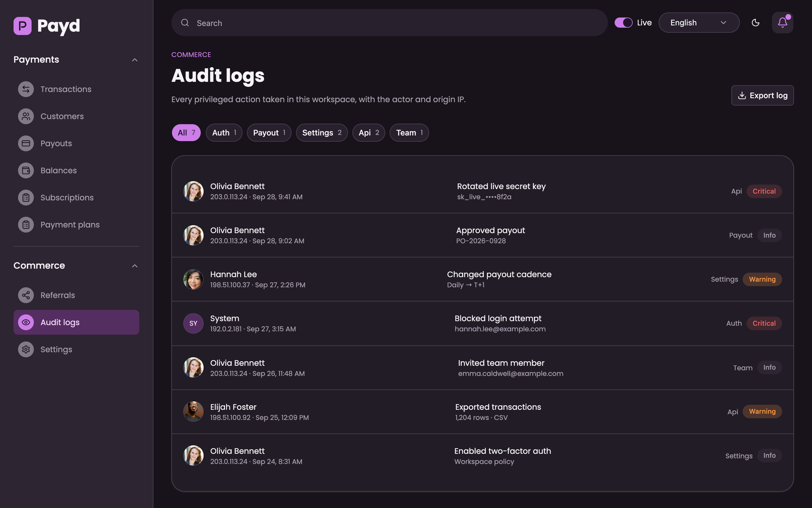Click the Export log button
Viewport: 812px width, 508px height.
pos(762,95)
